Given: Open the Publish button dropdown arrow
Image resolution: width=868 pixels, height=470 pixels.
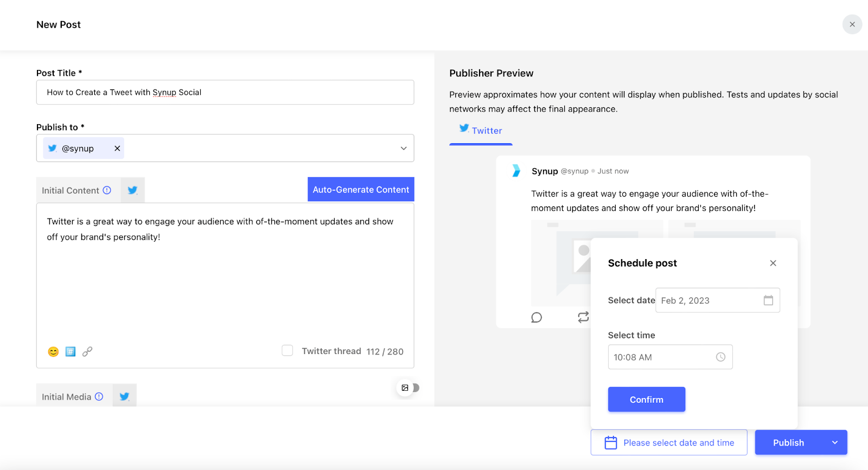Looking at the screenshot, I should [835, 443].
